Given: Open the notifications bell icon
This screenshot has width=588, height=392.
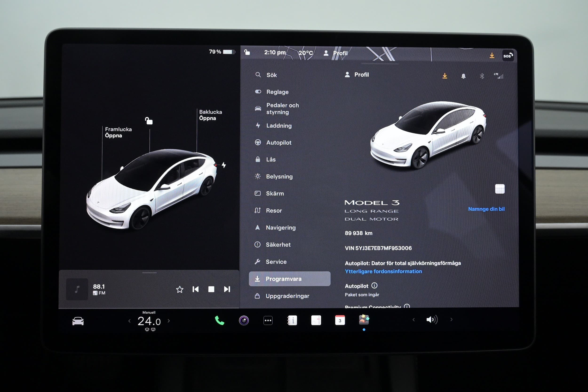Looking at the screenshot, I should [463, 76].
